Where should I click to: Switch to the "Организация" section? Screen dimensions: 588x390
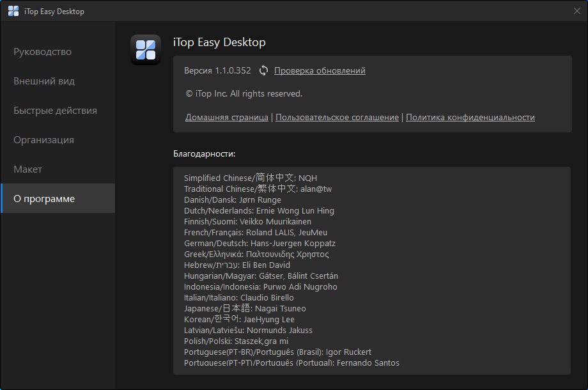pyautogui.click(x=43, y=139)
